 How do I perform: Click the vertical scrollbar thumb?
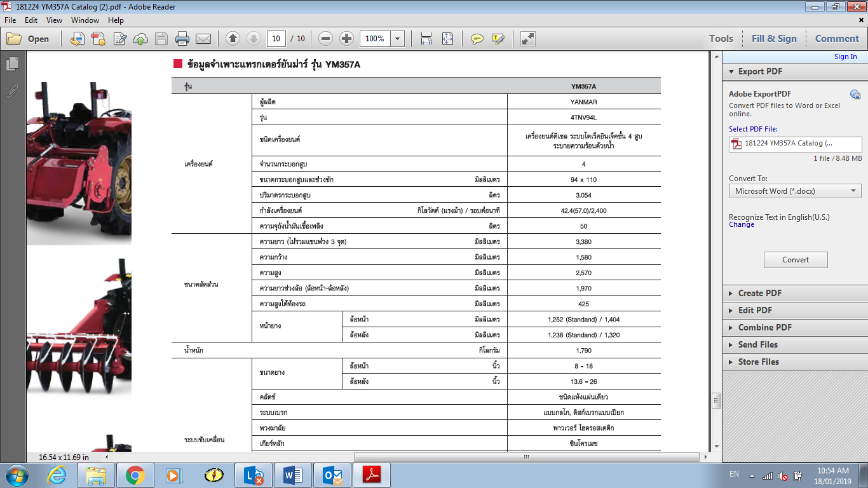[x=717, y=400]
